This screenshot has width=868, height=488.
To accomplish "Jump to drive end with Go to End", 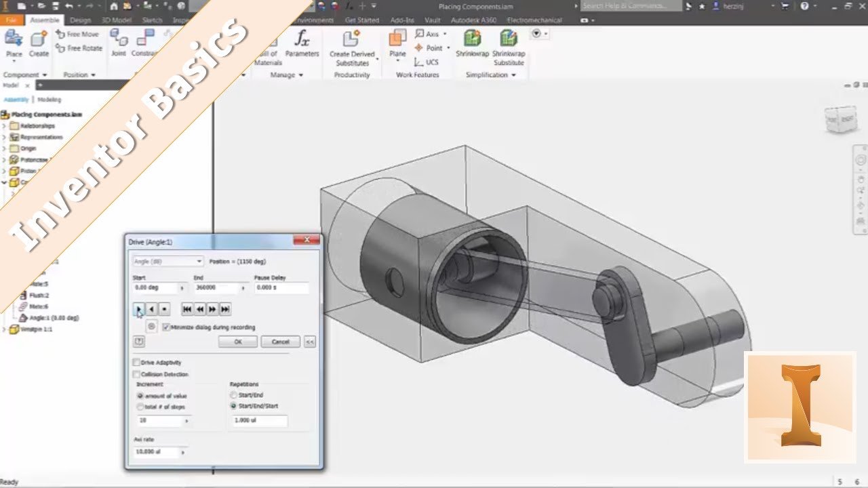I will (225, 309).
